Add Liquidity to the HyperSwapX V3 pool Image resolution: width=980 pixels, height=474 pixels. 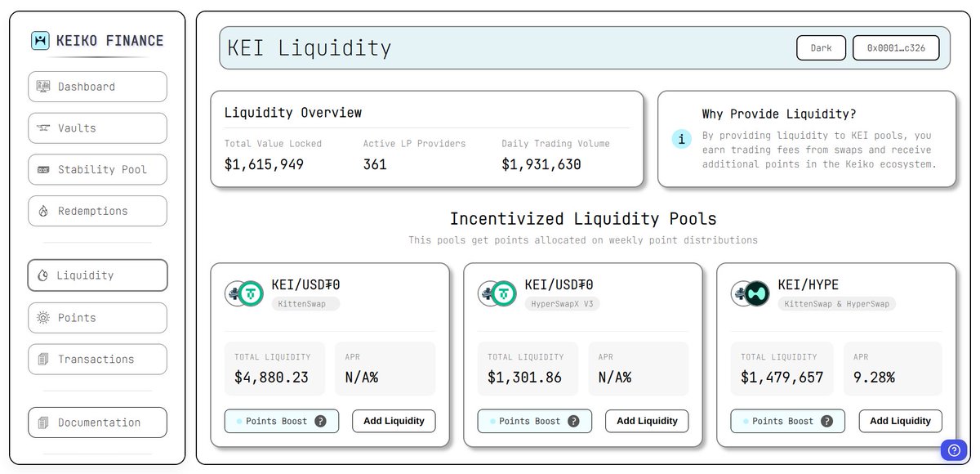(647, 421)
